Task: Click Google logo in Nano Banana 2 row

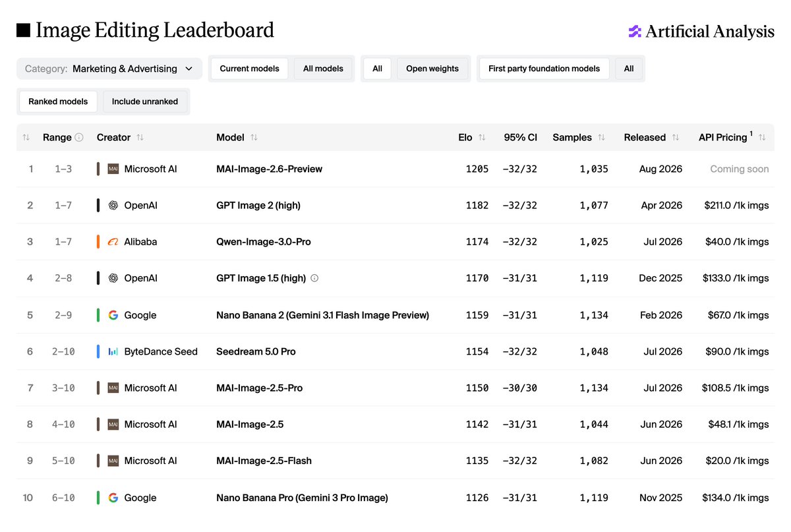Action: point(113,315)
